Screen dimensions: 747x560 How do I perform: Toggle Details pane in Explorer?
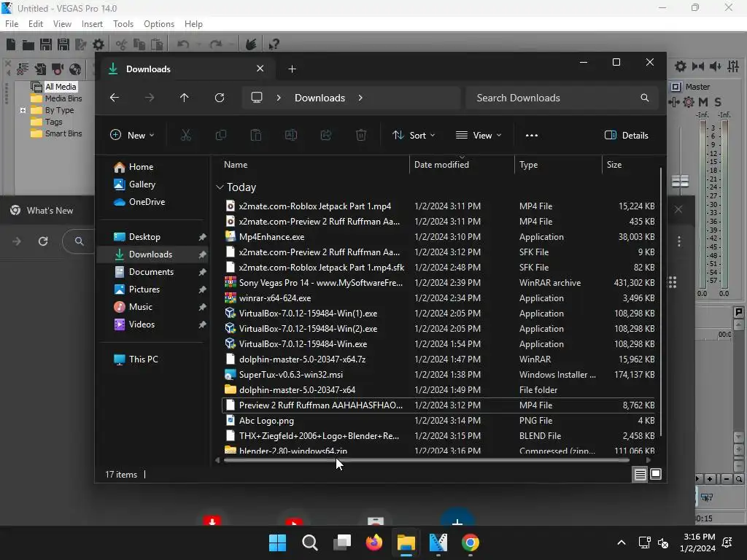[627, 135]
